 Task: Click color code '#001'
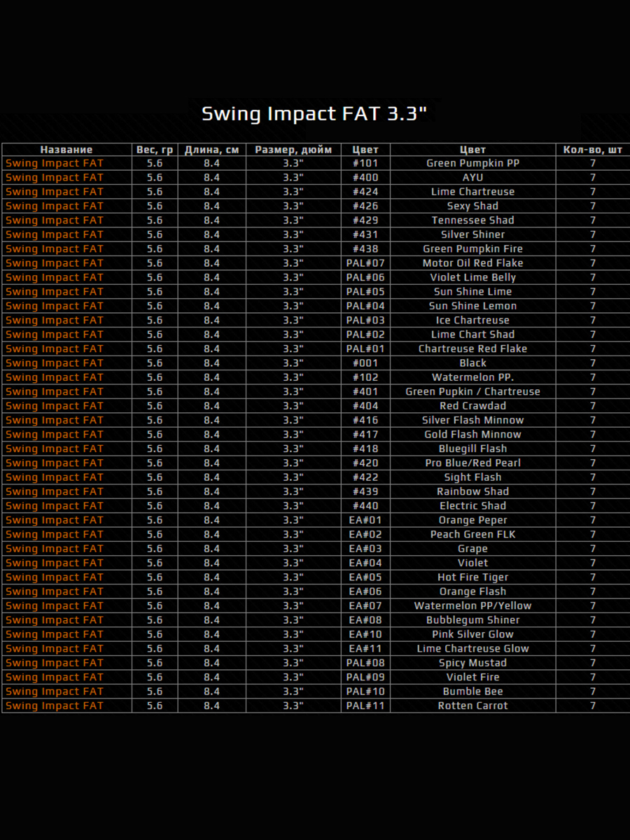pyautogui.click(x=365, y=363)
